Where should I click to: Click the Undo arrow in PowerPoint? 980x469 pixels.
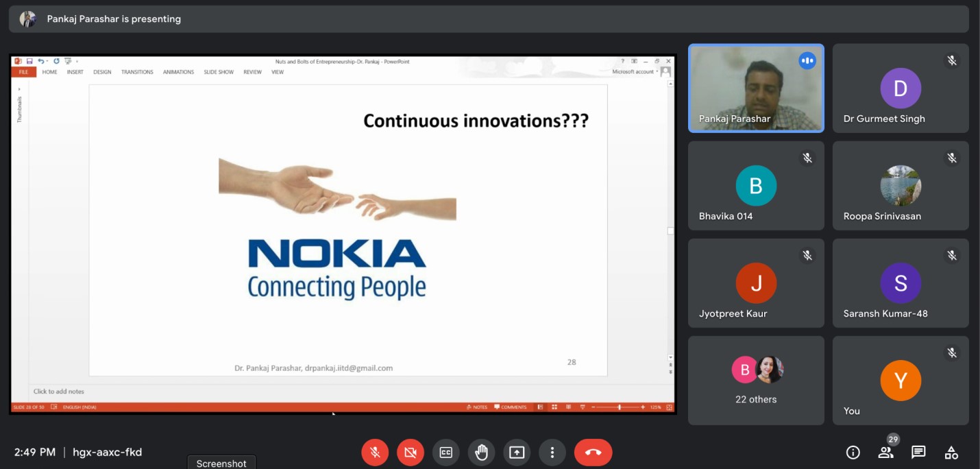(x=41, y=61)
